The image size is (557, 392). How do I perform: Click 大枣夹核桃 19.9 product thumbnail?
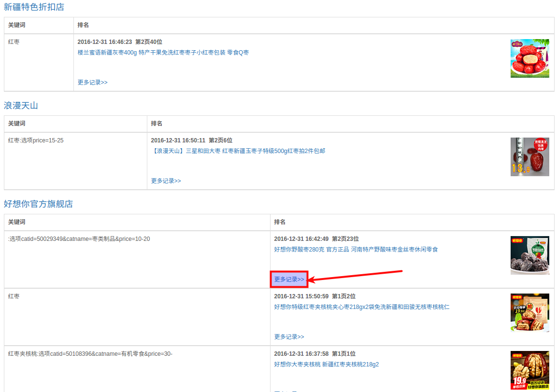[529, 370]
